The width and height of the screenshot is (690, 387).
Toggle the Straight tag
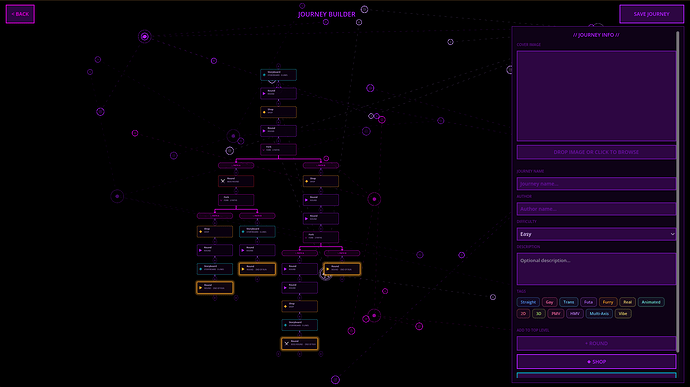coord(528,302)
